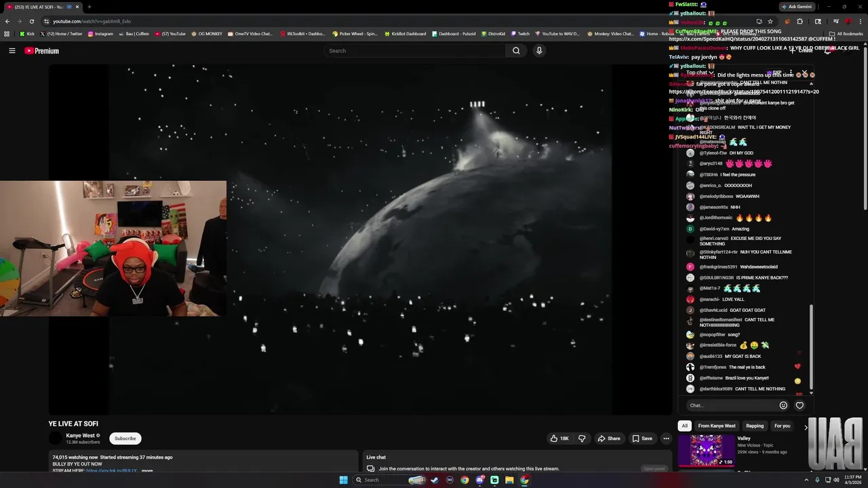Click the YouTube Premium logo
This screenshot has width=868, height=488.
click(x=42, y=51)
